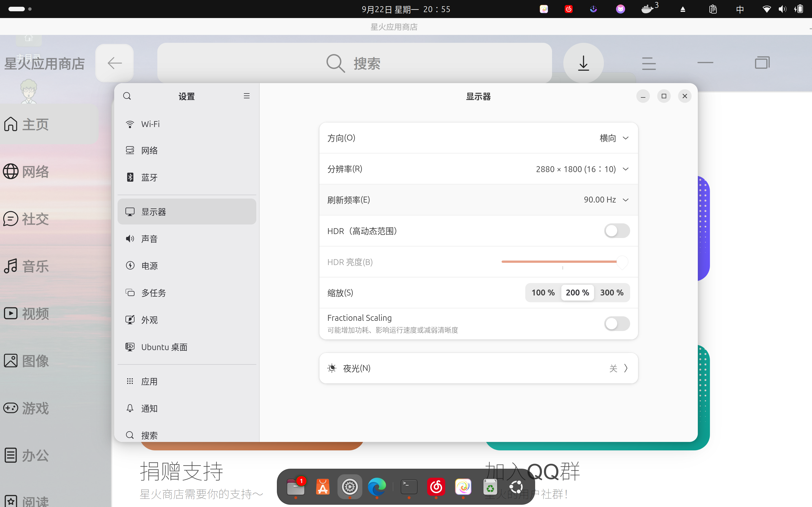Click the Docker whale tray icon
Image resolution: width=812 pixels, height=507 pixels.
click(x=647, y=9)
